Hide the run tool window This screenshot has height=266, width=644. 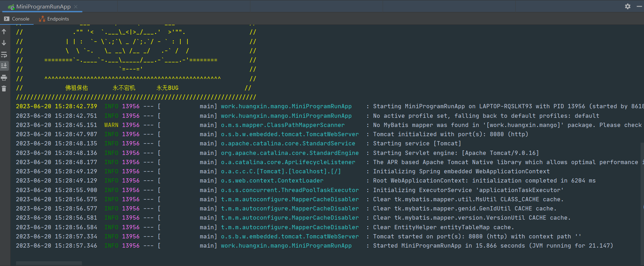[639, 6]
